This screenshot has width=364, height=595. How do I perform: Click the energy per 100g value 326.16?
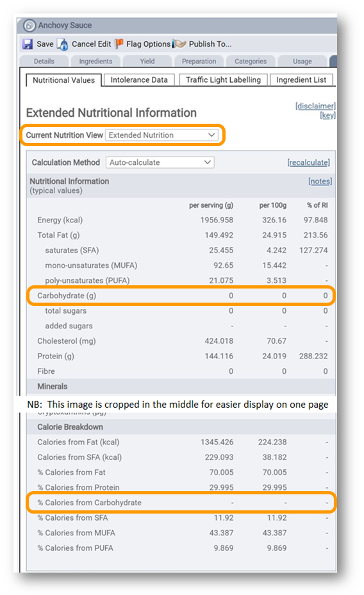[274, 220]
